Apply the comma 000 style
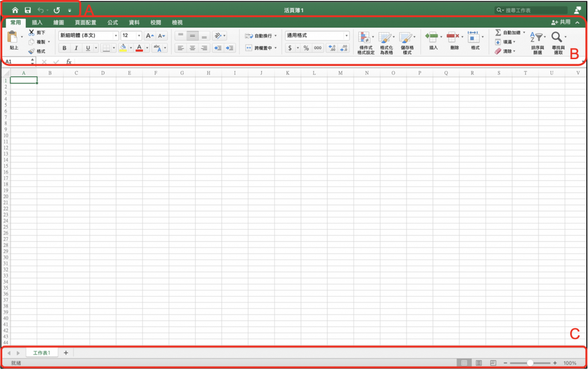This screenshot has width=588, height=369. [318, 48]
